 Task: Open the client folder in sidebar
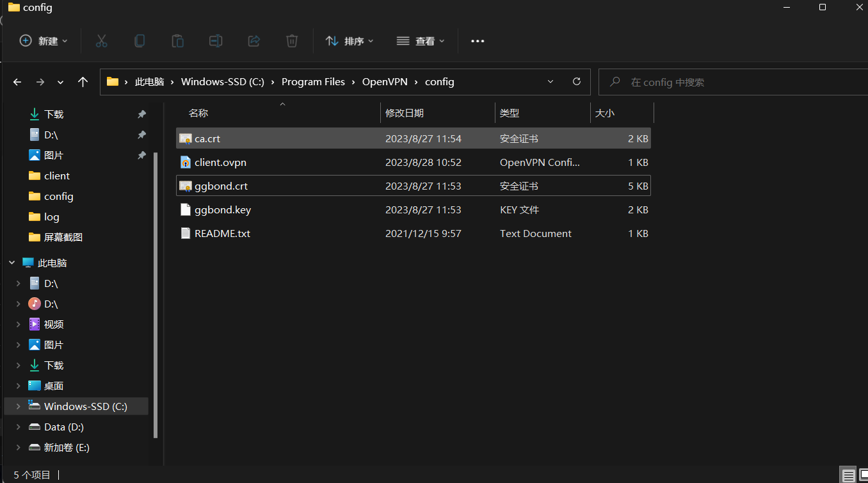[56, 176]
